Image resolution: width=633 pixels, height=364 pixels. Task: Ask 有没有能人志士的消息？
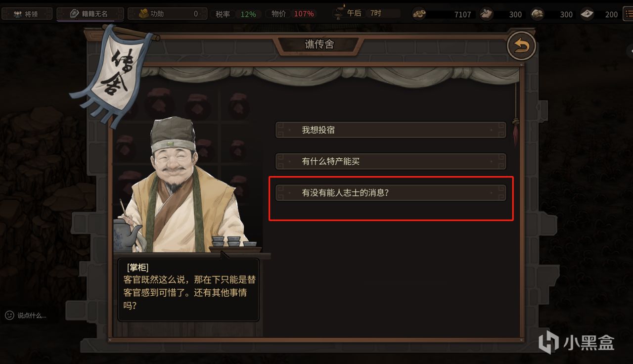(x=391, y=193)
